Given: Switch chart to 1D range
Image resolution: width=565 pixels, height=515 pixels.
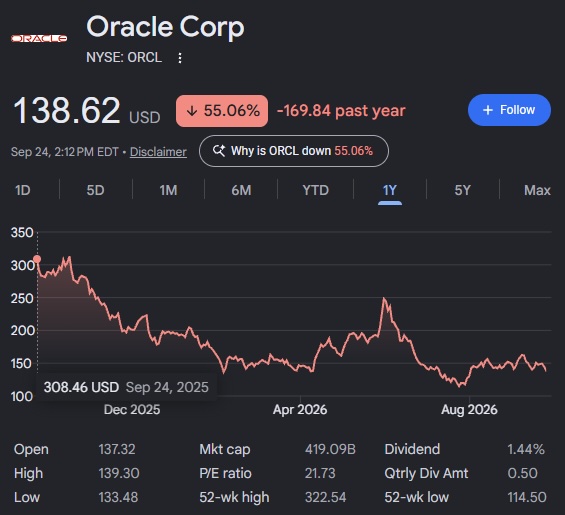Looking at the screenshot, I should [22, 190].
